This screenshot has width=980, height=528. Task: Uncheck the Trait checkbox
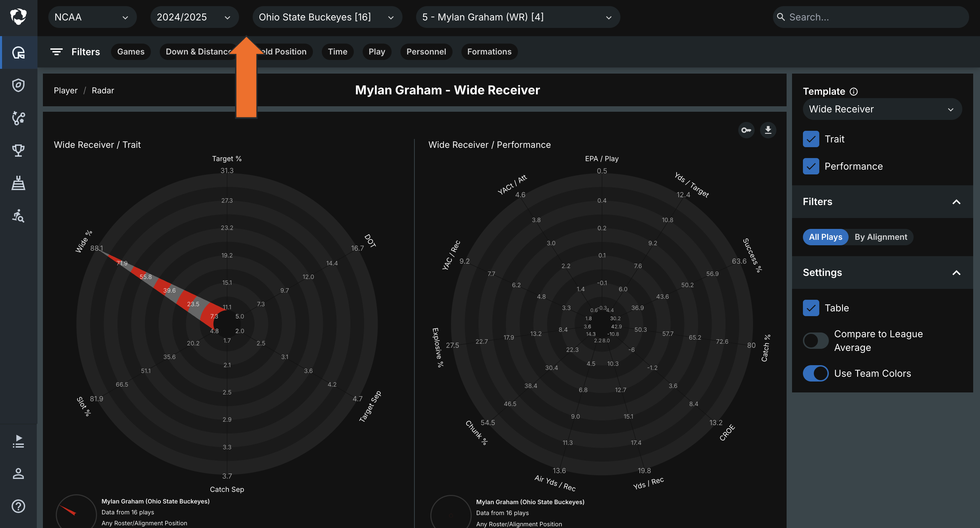coord(811,139)
